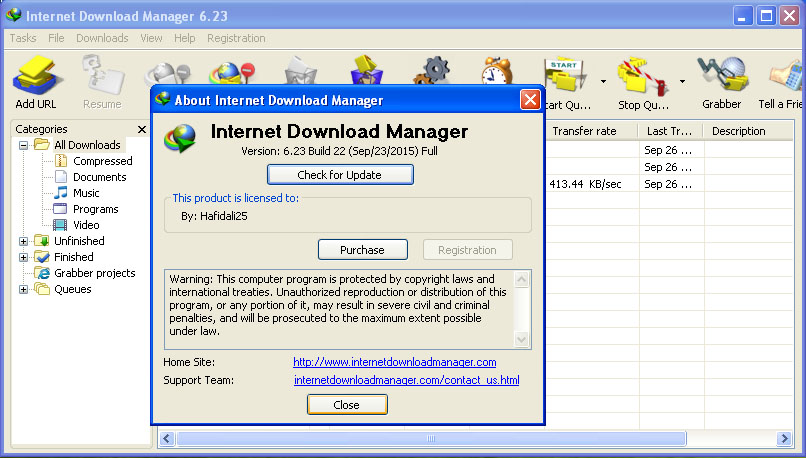Select the Documents category

(x=100, y=177)
